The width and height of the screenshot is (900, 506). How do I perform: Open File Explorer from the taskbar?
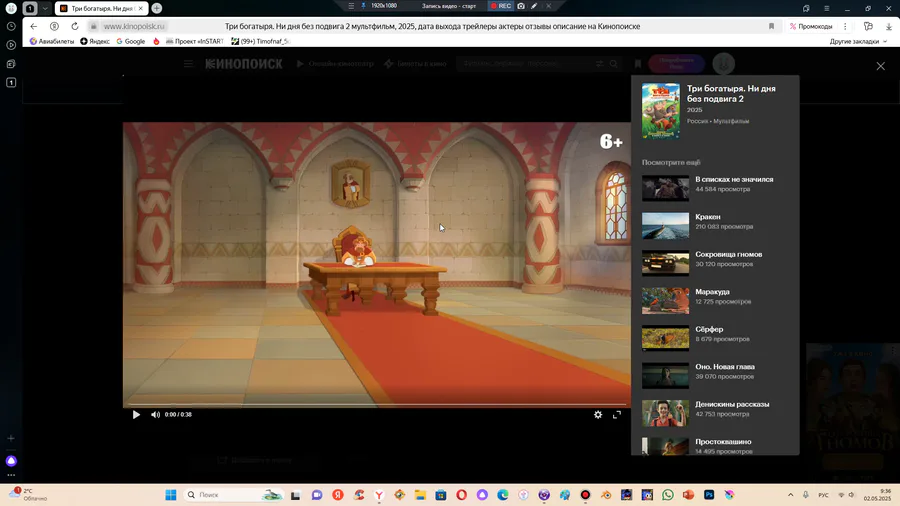(x=420, y=495)
